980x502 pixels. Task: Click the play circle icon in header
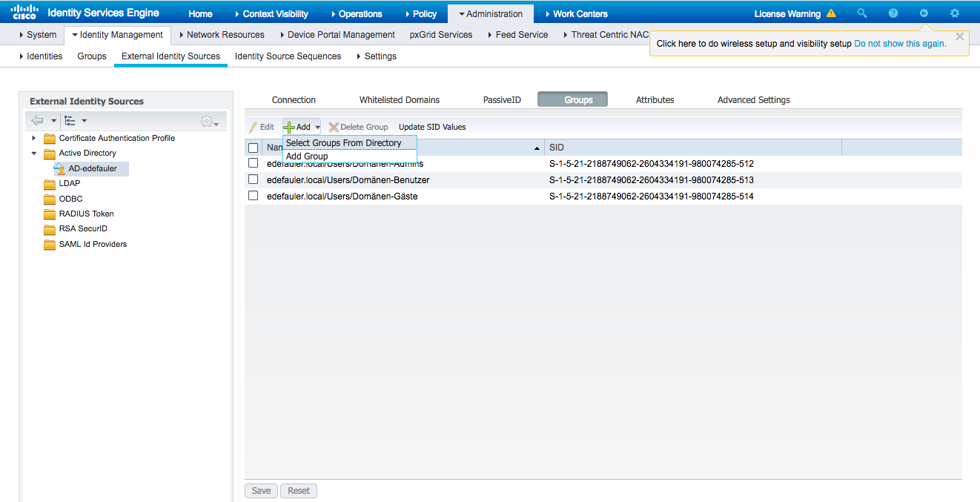point(924,13)
